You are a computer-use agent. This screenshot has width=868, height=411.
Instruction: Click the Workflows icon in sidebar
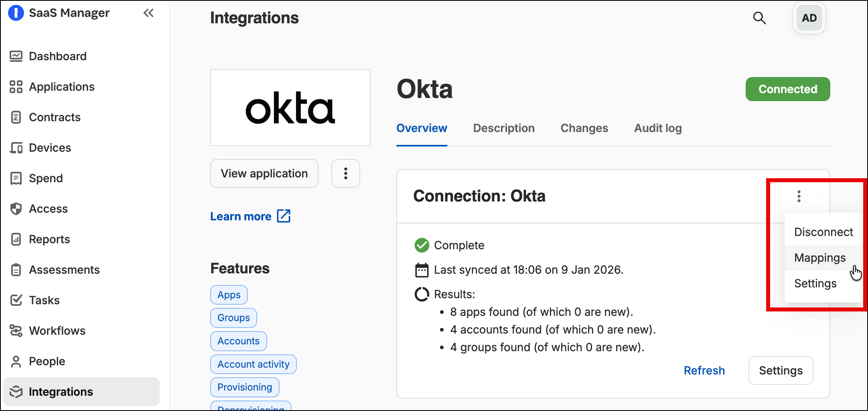16,331
